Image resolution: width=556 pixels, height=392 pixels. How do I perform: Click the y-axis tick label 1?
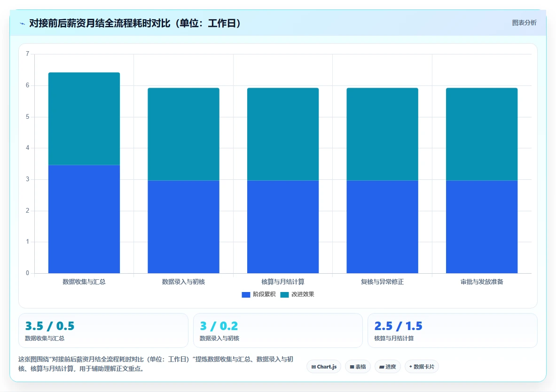(x=27, y=242)
